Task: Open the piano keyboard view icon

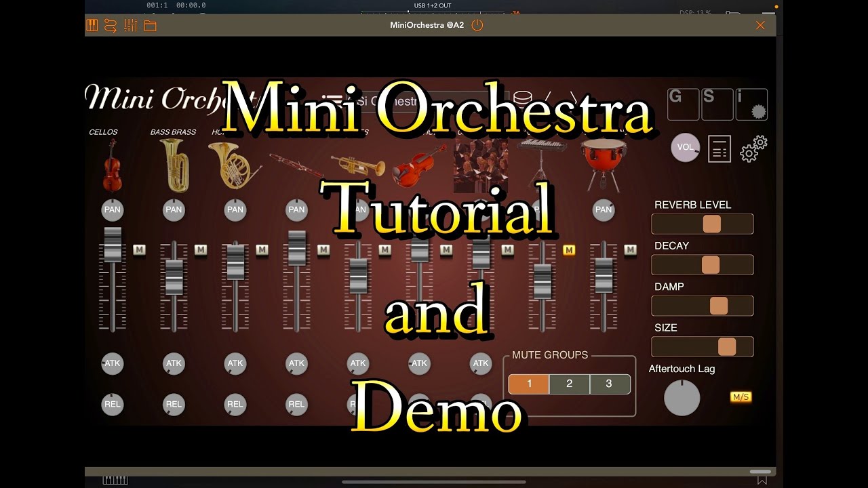Action: click(92, 26)
